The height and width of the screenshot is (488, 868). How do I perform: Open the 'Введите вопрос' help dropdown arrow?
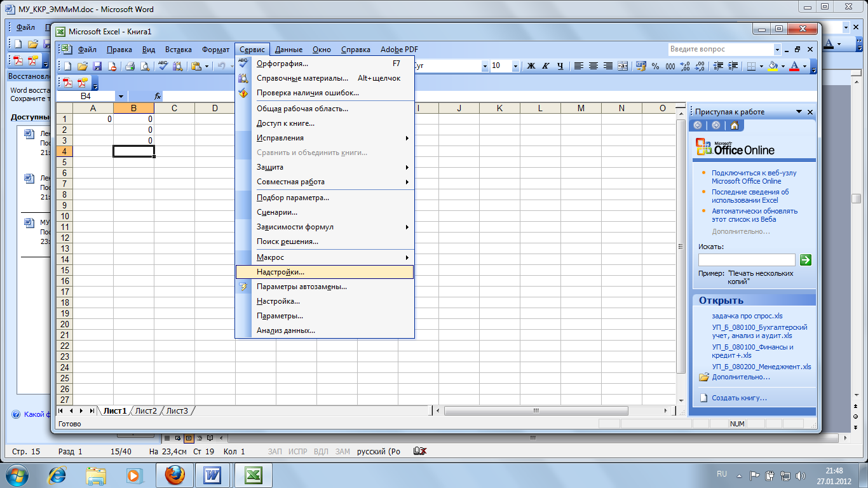777,50
